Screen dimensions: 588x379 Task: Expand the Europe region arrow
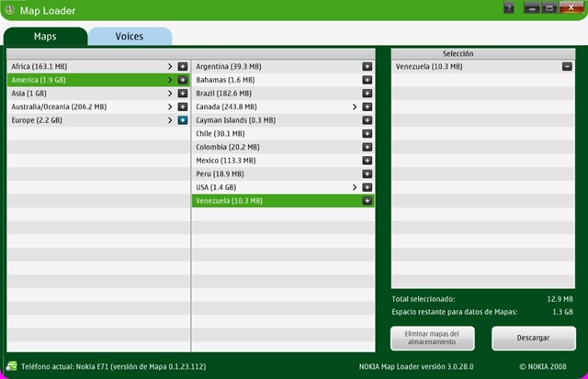[x=170, y=120]
